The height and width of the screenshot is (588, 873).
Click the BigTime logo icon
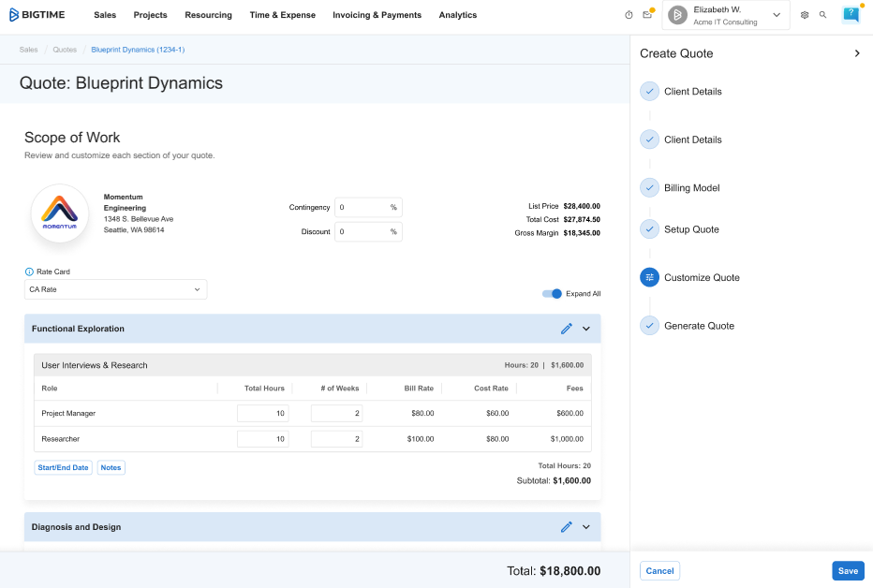click(x=14, y=15)
